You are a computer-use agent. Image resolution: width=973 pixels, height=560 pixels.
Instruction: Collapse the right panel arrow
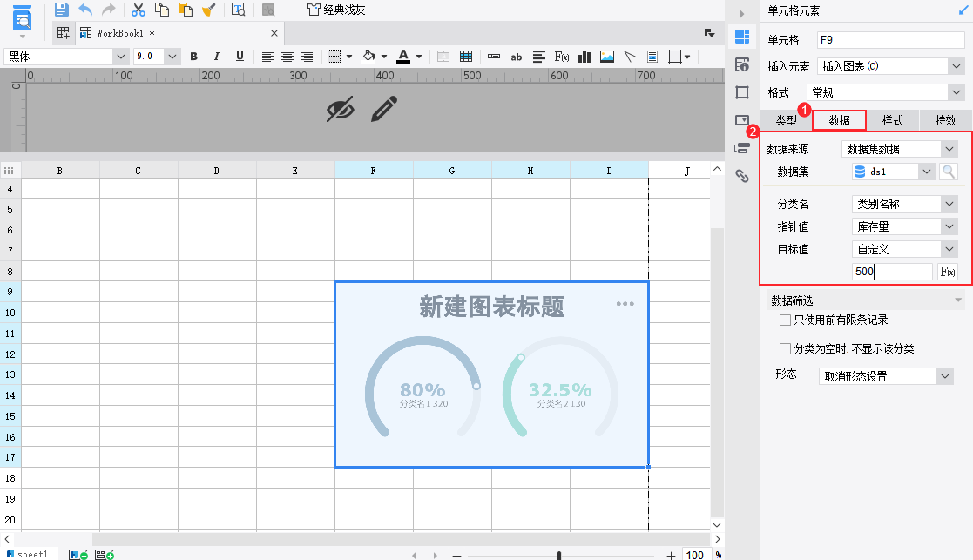click(x=741, y=14)
